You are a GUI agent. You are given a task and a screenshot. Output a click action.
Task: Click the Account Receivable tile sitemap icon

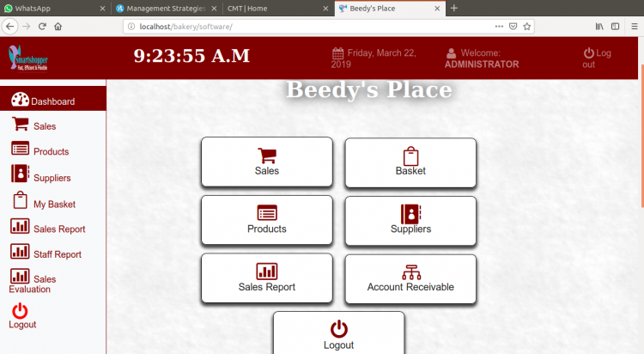pyautogui.click(x=411, y=272)
